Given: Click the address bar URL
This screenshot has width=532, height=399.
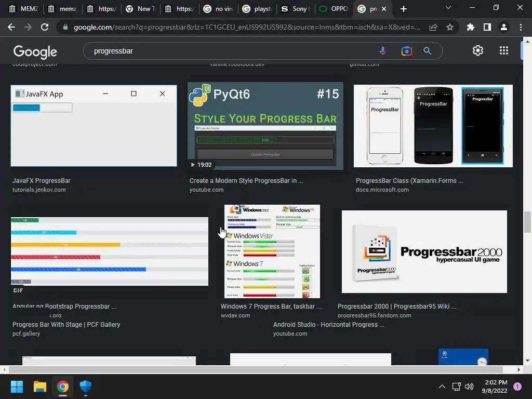Looking at the screenshot, I should [x=247, y=27].
